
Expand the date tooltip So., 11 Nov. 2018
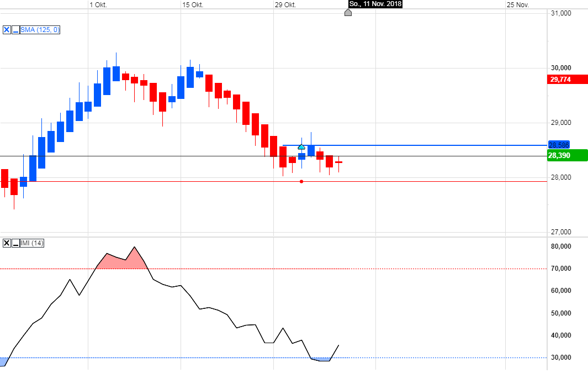point(375,4)
